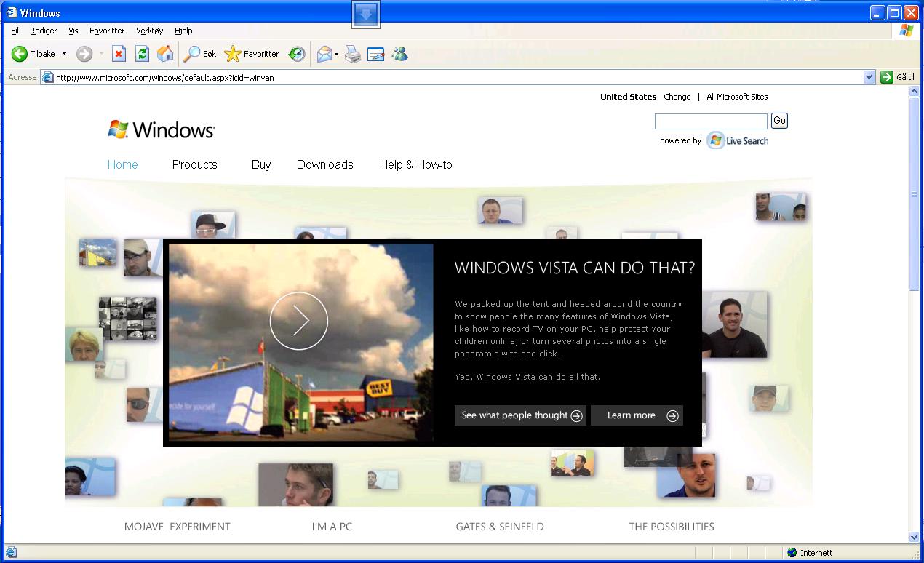Image resolution: width=924 pixels, height=563 pixels.
Task: Click the Best Buy video thumbnail
Action: click(301, 343)
